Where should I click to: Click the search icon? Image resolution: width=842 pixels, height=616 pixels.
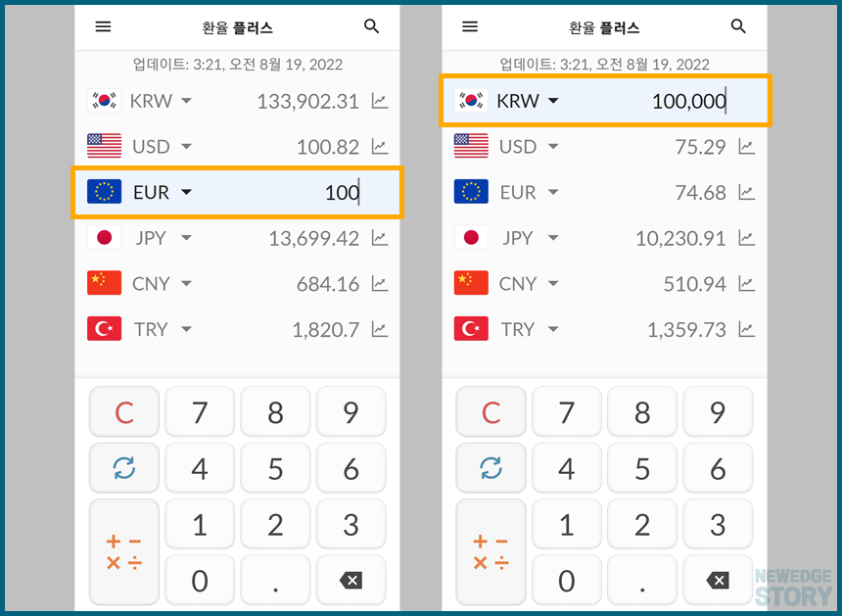[371, 26]
